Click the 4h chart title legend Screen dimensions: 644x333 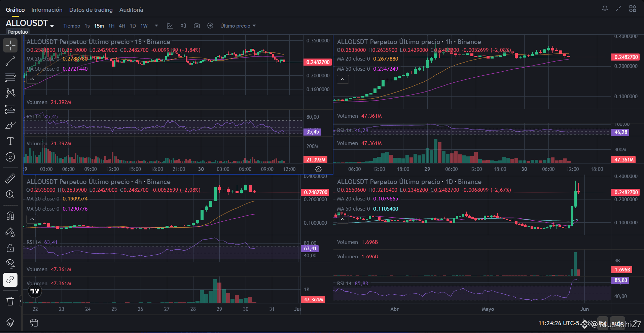coord(98,182)
